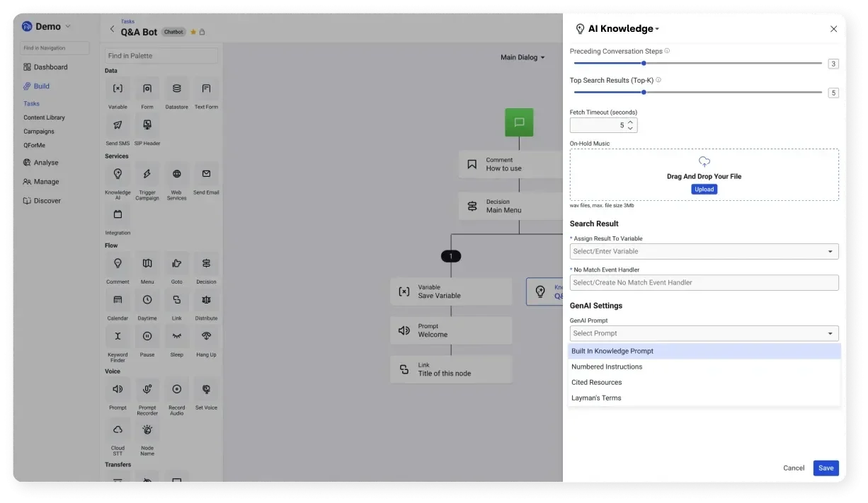Select Layman's Terms prompt option
This screenshot has width=868, height=503.
596,398
